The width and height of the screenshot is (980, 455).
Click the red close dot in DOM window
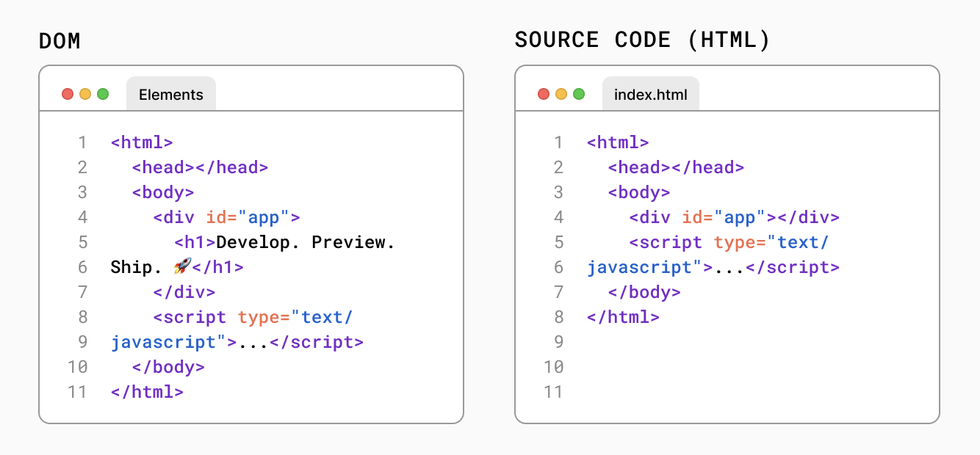[x=68, y=94]
